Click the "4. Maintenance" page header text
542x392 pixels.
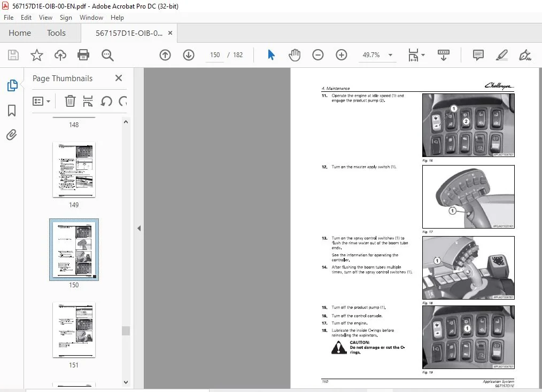335,89
